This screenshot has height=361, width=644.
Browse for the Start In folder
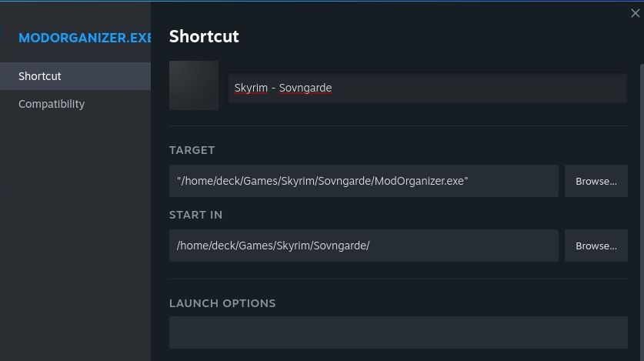pyautogui.click(x=596, y=246)
